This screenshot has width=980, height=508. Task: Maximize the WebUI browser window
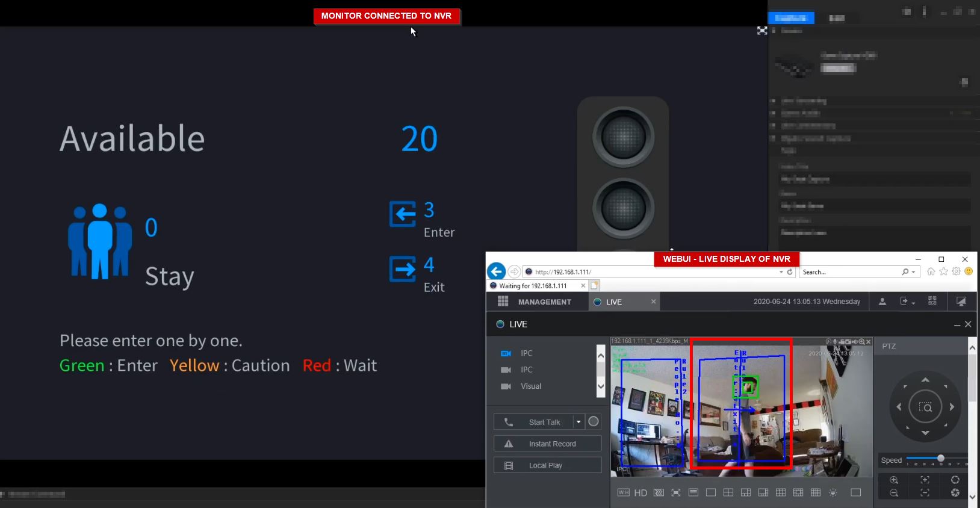point(941,259)
